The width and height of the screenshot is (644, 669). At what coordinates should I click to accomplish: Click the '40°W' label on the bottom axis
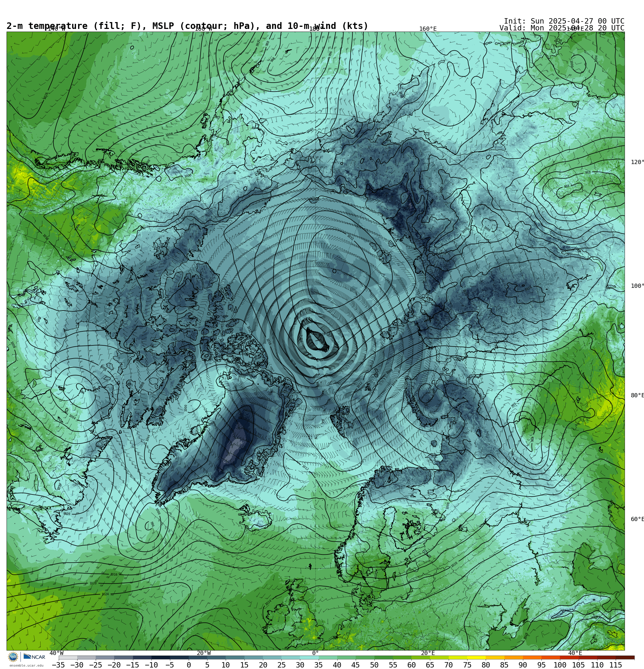[x=56, y=653]
